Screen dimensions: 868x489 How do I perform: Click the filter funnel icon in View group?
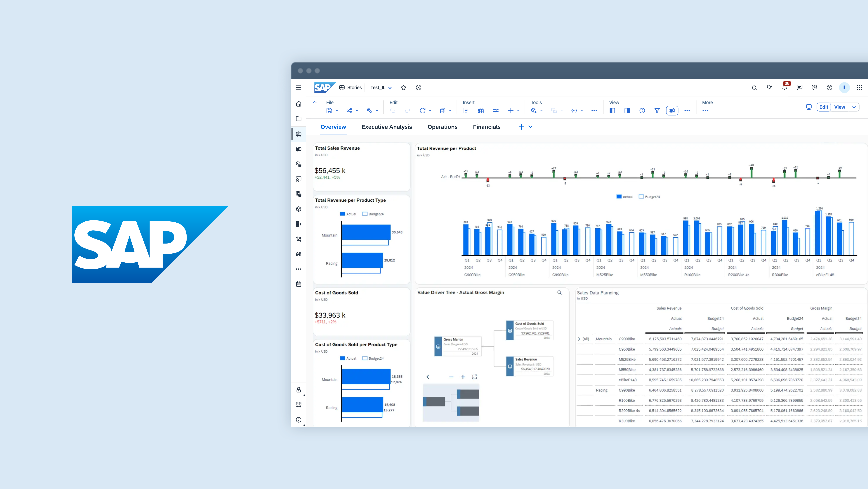657,111
